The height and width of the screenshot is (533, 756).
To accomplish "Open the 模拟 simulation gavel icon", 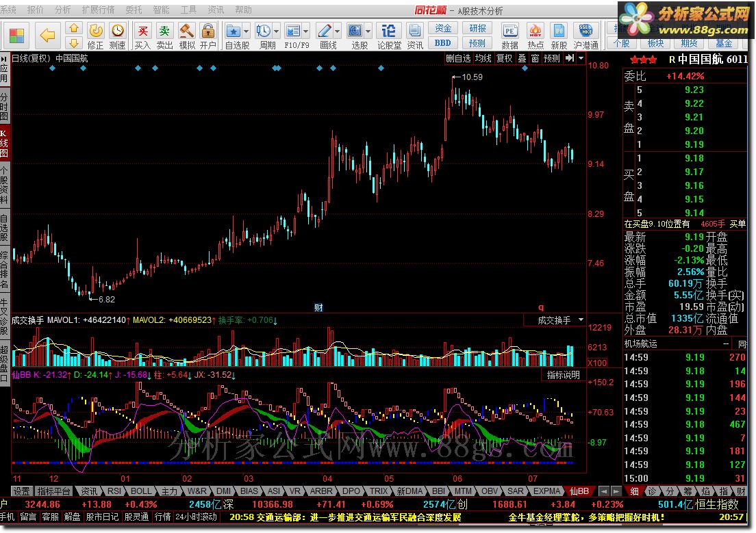I will point(186,36).
